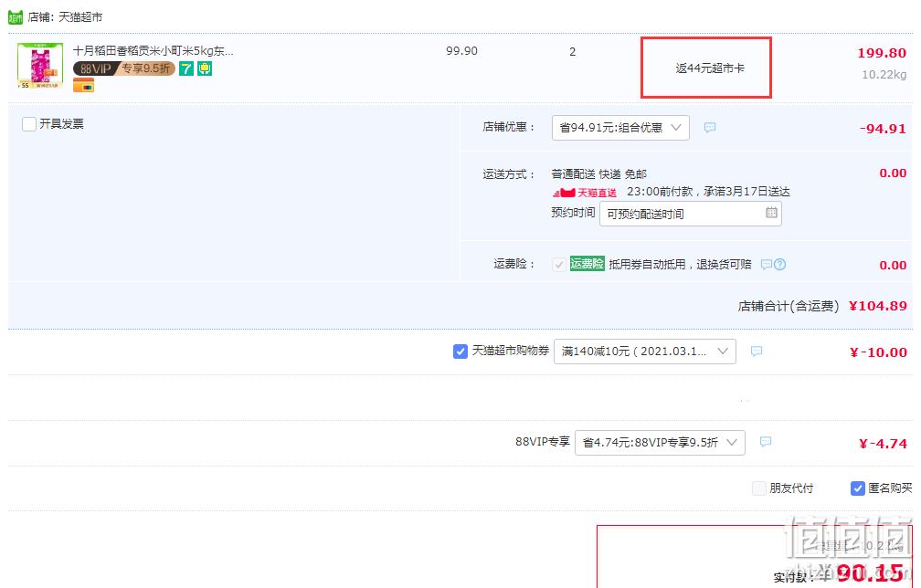
Task: Click the question mark help icon for 运费险
Action: [x=780, y=265]
